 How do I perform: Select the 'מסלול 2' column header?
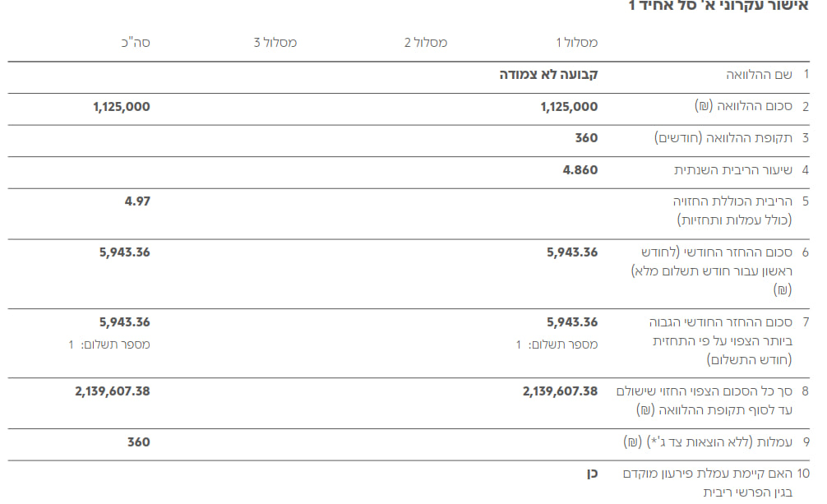pyautogui.click(x=426, y=43)
